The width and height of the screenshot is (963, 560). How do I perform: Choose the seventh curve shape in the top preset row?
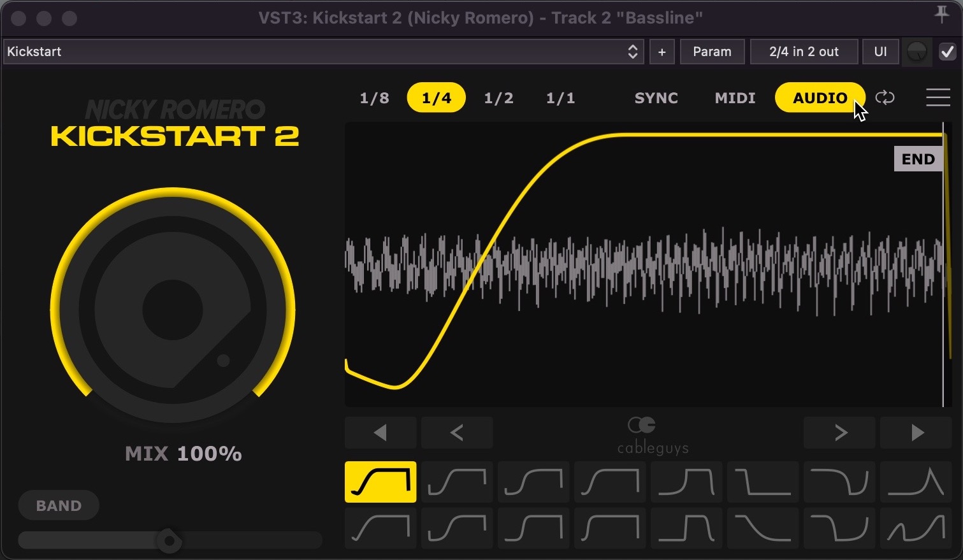839,482
